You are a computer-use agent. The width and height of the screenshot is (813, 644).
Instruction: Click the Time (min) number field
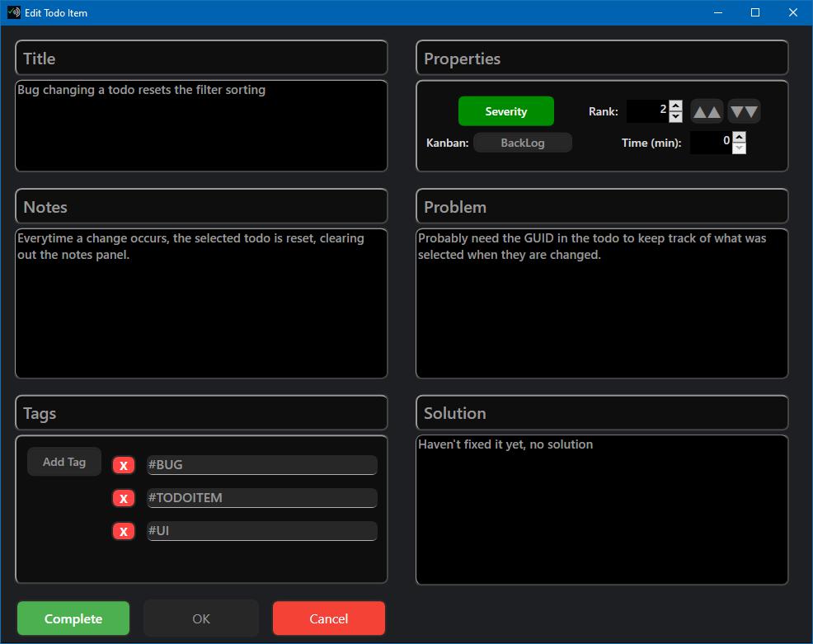point(711,143)
